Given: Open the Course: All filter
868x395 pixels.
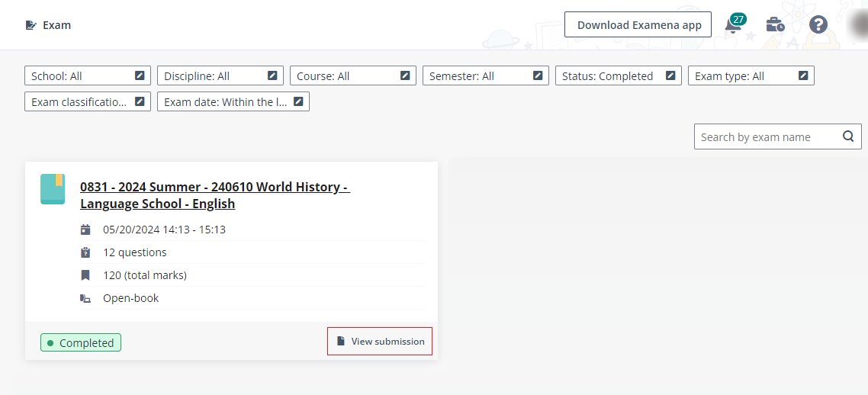Looking at the screenshot, I should [353, 75].
